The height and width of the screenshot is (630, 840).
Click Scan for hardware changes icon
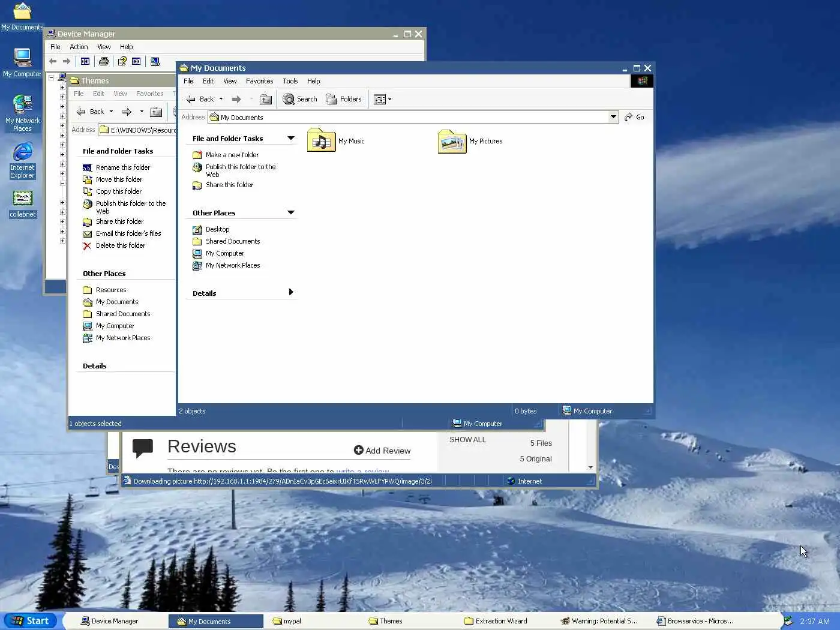click(x=155, y=61)
